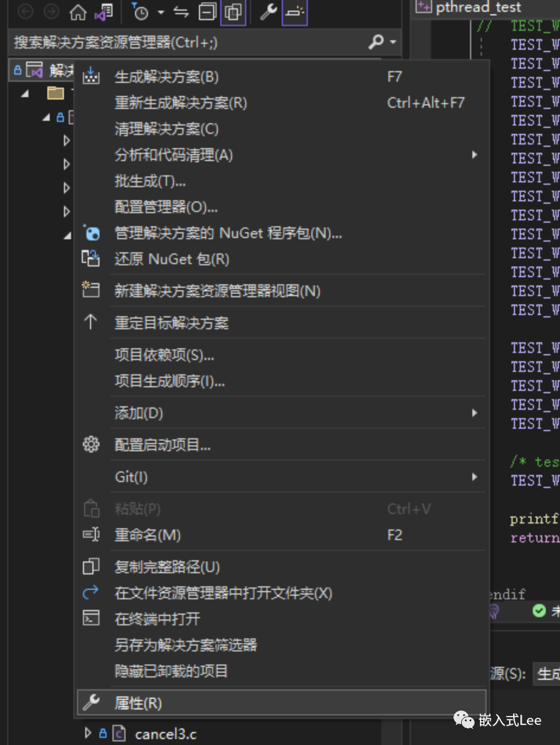560x745 pixels.
Task: Open 项目依赖项(S)... dialog entry
Action: (281, 354)
